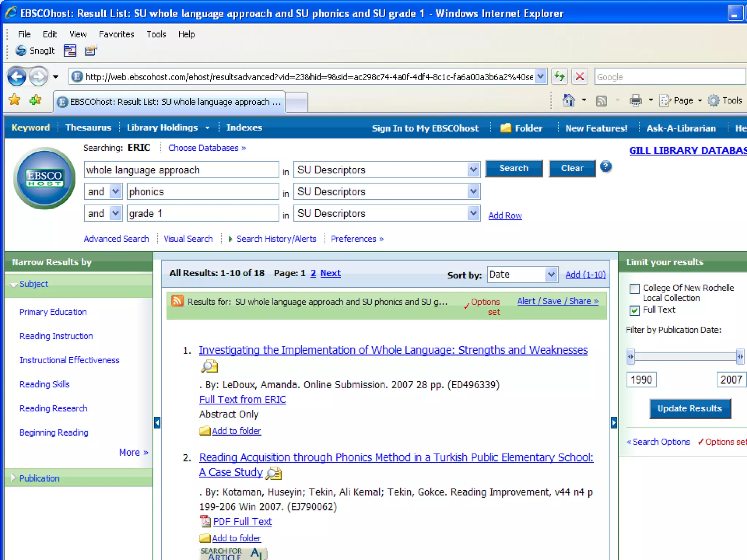Viewport: 747px width, 560px height.
Task: Click the Update Results button
Action: (x=690, y=409)
